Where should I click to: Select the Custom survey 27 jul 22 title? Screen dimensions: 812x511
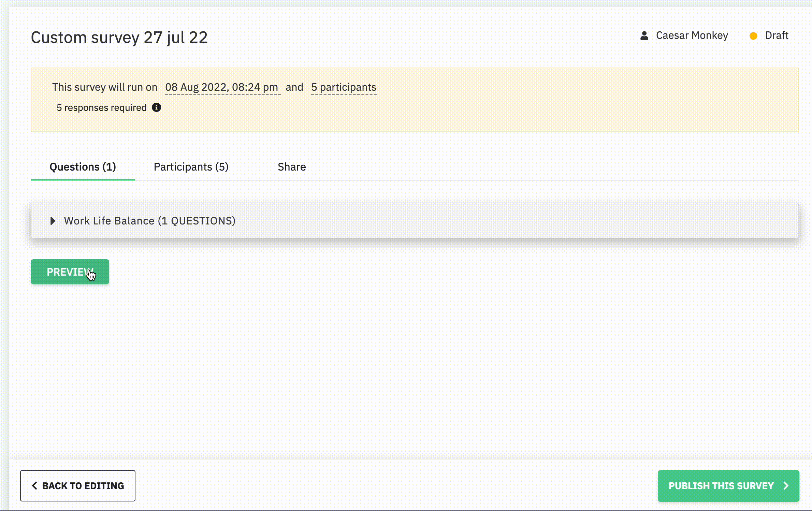[119, 37]
